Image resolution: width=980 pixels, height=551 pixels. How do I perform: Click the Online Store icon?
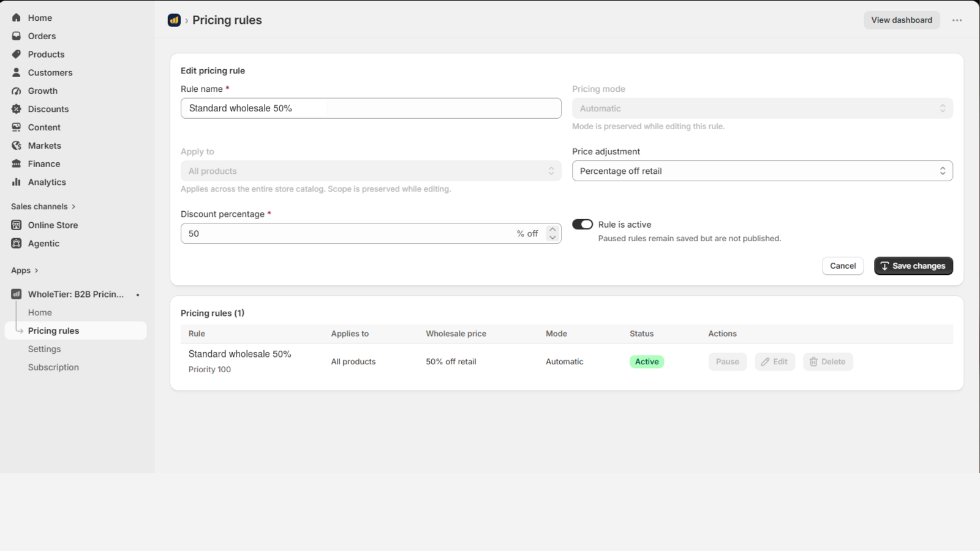(17, 225)
